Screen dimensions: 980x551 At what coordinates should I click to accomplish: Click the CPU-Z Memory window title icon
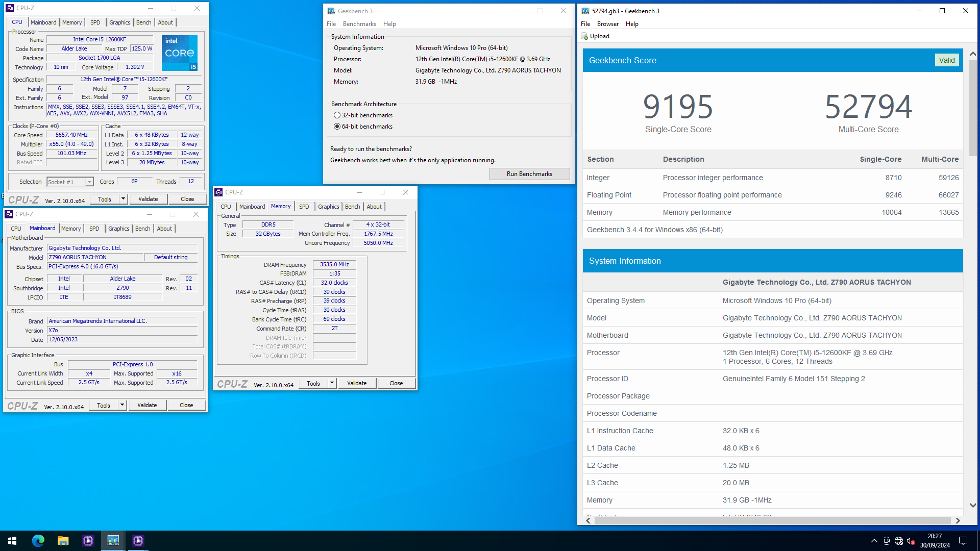[218, 192]
